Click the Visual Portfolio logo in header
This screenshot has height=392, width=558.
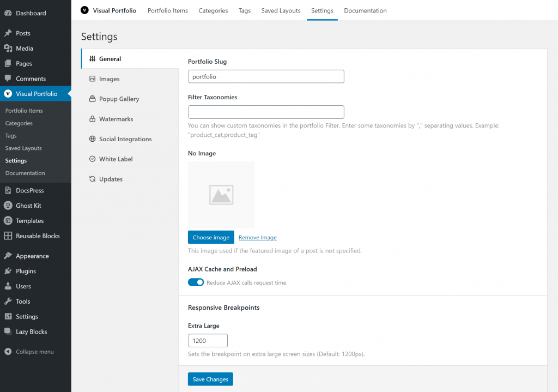tap(84, 10)
